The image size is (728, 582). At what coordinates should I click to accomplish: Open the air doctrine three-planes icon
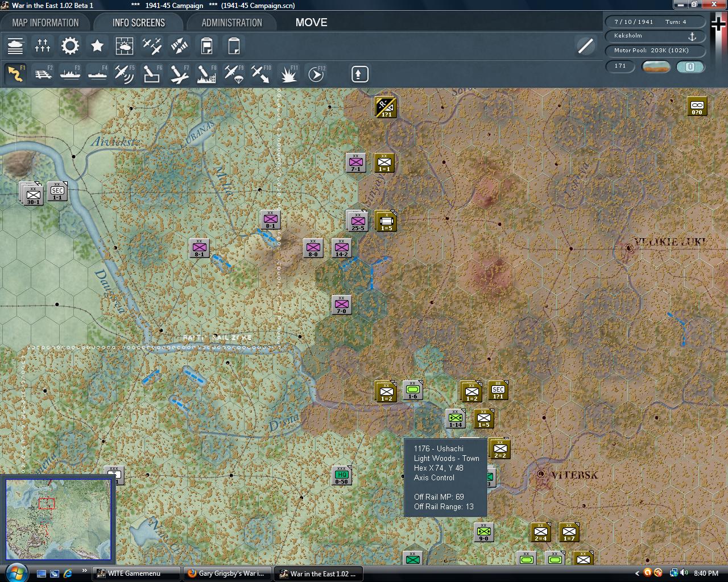pyautogui.click(x=152, y=46)
